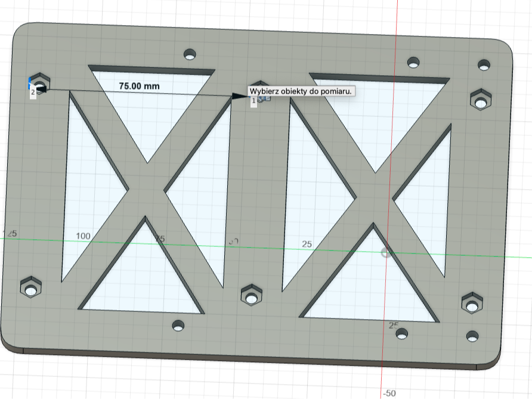The image size is (532, 399).
Task: Pick the hex nut pocket at plate's top-right corner
Action: tap(481, 100)
